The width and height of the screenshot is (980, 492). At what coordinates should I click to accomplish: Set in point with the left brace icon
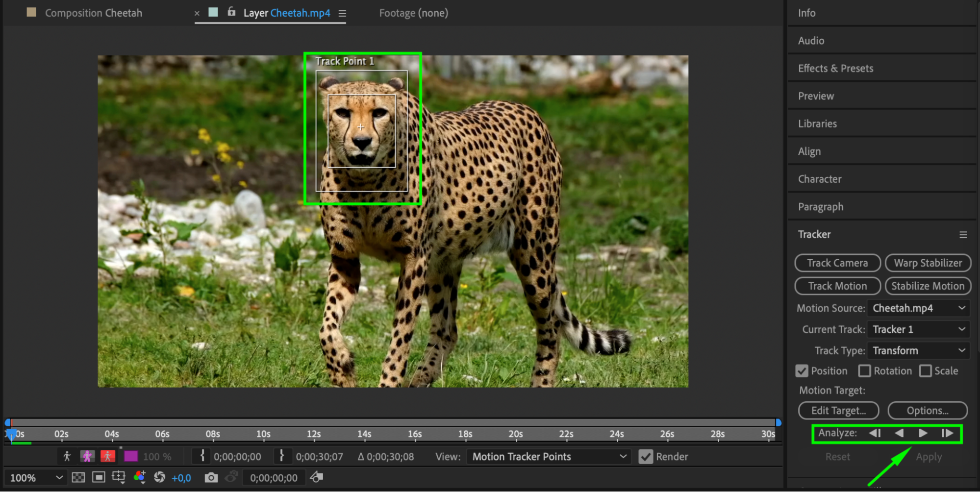click(x=202, y=456)
